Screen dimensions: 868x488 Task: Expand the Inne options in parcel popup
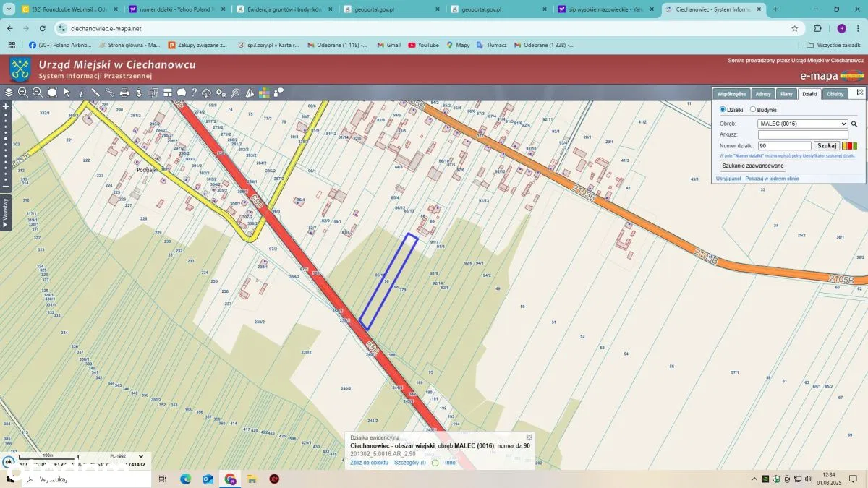(x=450, y=463)
